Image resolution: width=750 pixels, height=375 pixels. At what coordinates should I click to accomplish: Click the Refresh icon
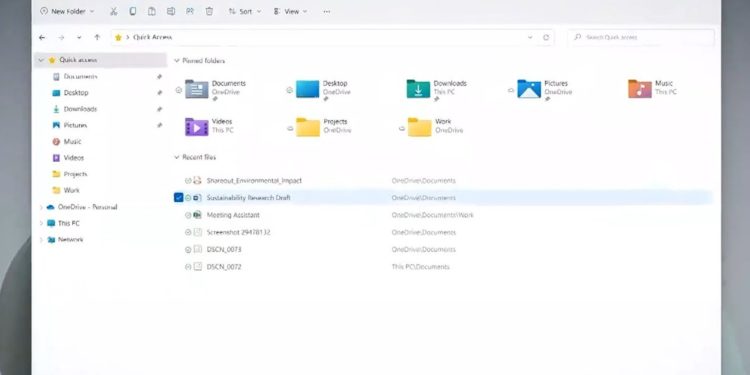pos(546,37)
